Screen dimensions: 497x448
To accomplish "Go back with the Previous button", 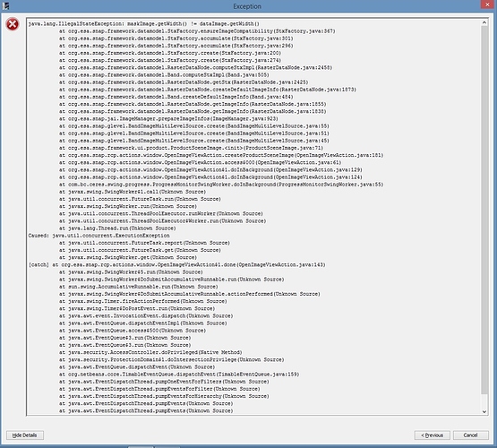I will pos(433,435).
